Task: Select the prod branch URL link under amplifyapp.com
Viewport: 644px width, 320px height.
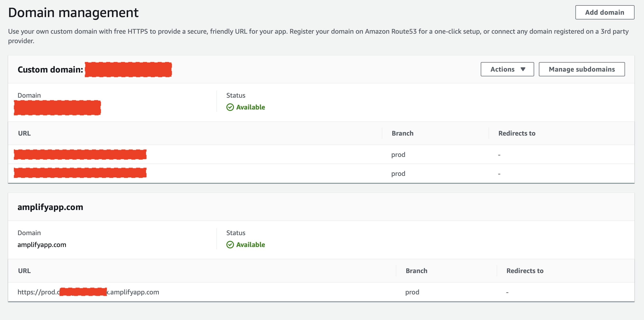Action: point(88,292)
